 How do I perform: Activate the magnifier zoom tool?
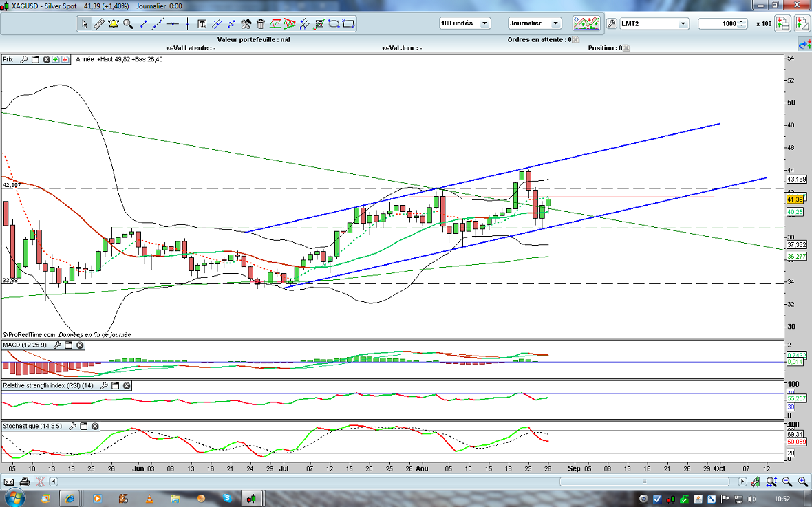[x=128, y=24]
